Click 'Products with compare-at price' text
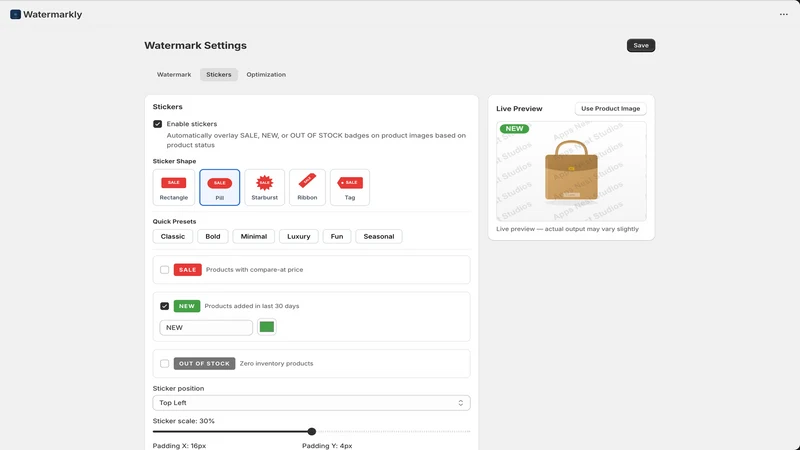This screenshot has height=450, width=800. (255, 269)
